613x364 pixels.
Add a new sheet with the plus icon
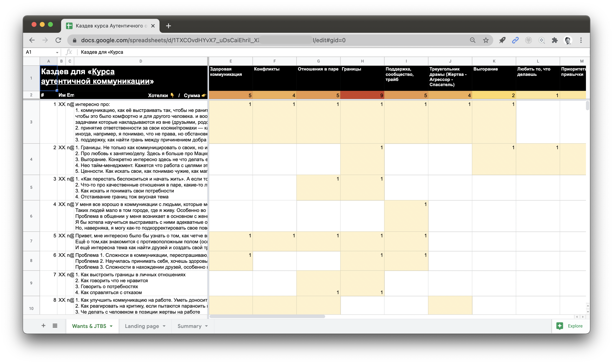click(43, 325)
